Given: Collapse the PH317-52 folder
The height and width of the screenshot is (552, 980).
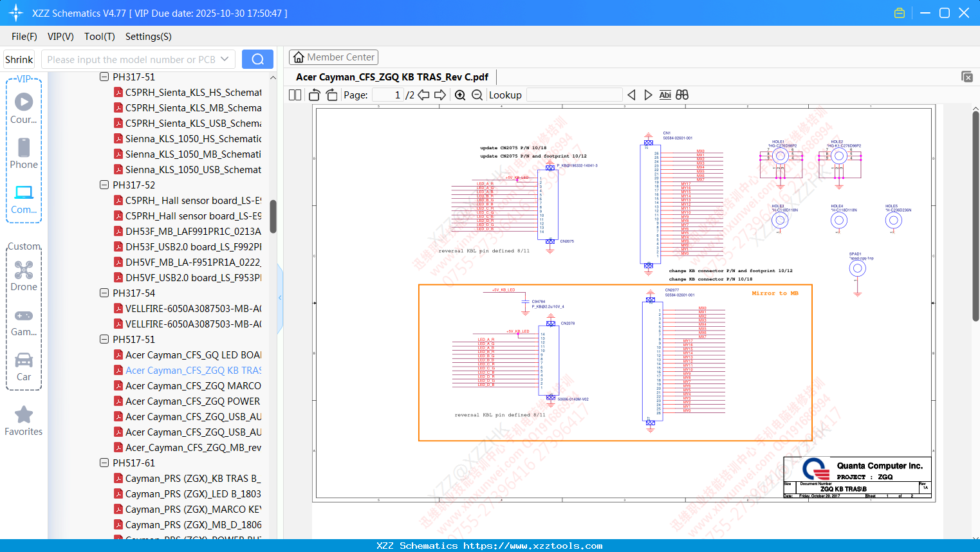Looking at the screenshot, I should click(x=104, y=185).
